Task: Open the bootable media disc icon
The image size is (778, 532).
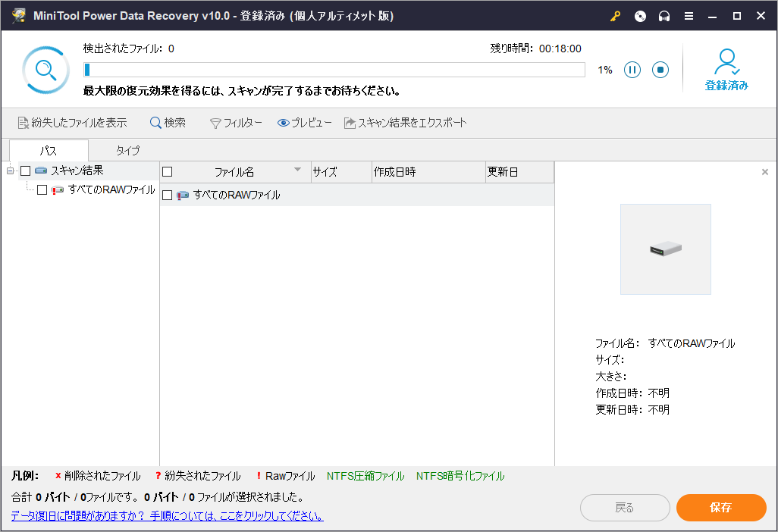Action: tap(640, 16)
